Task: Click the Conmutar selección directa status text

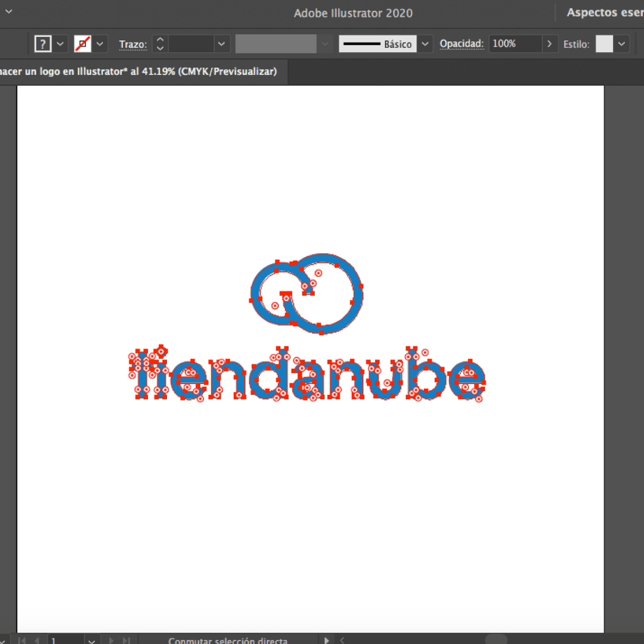Action: pos(228,640)
